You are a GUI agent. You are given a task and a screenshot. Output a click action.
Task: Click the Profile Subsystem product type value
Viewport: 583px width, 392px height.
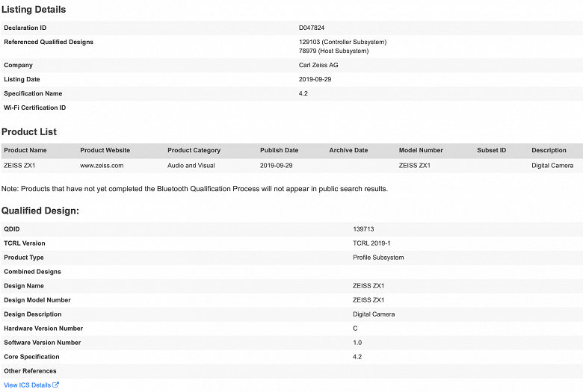(378, 258)
